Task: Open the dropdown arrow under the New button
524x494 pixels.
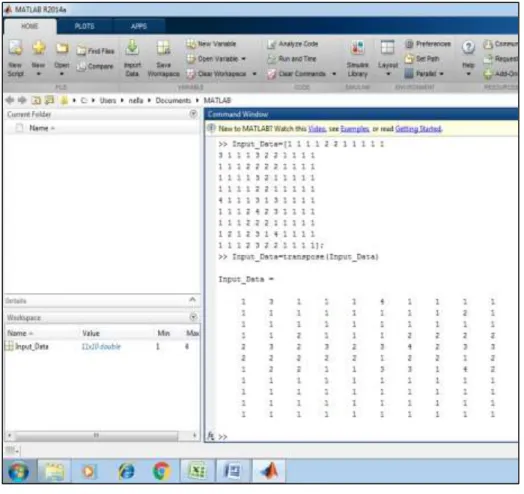Action: pyautogui.click(x=39, y=74)
